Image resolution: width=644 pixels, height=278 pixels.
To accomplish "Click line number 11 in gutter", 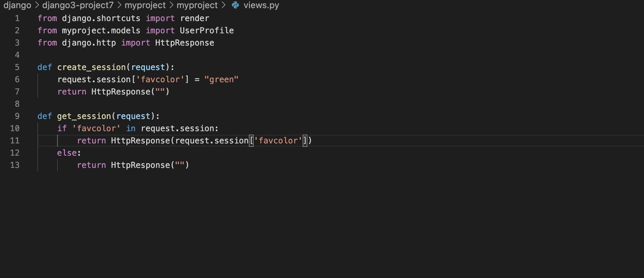I will [15, 140].
